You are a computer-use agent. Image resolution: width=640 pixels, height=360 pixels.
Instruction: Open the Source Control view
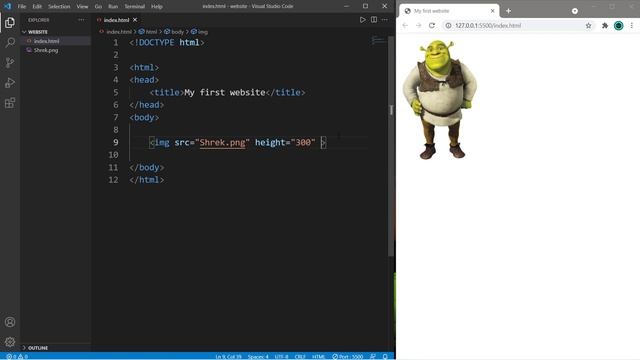[x=10, y=62]
